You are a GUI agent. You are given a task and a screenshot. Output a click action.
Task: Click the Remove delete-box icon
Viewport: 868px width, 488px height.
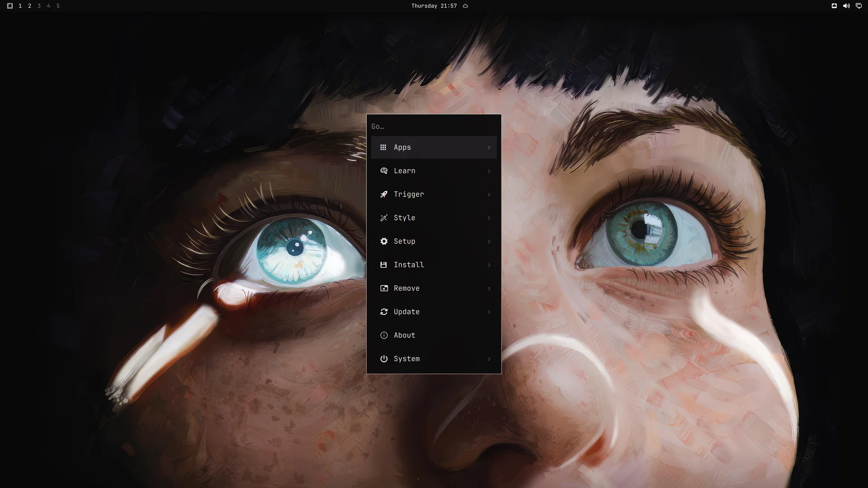384,288
